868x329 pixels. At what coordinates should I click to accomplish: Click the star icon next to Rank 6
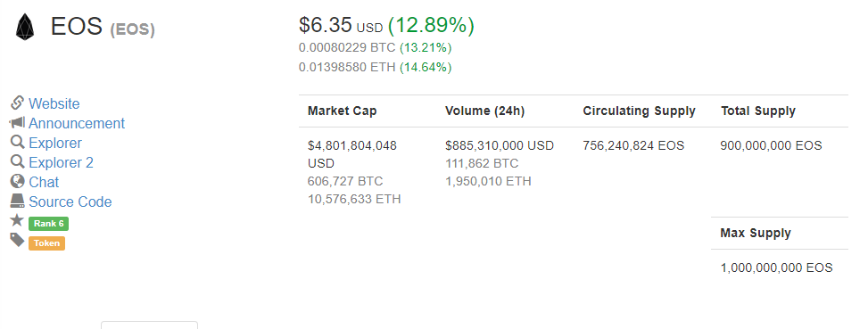point(17,220)
